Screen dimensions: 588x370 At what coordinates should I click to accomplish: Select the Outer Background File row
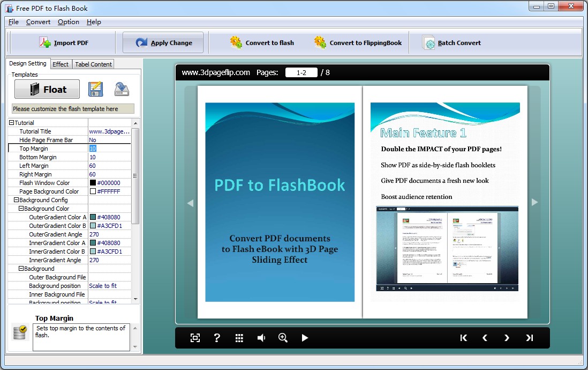70,277
